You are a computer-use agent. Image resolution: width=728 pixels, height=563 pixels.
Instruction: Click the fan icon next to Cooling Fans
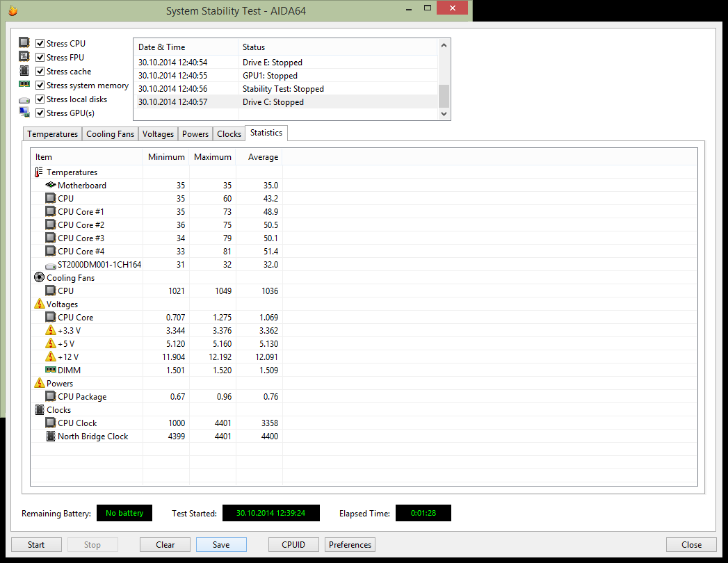pos(40,277)
